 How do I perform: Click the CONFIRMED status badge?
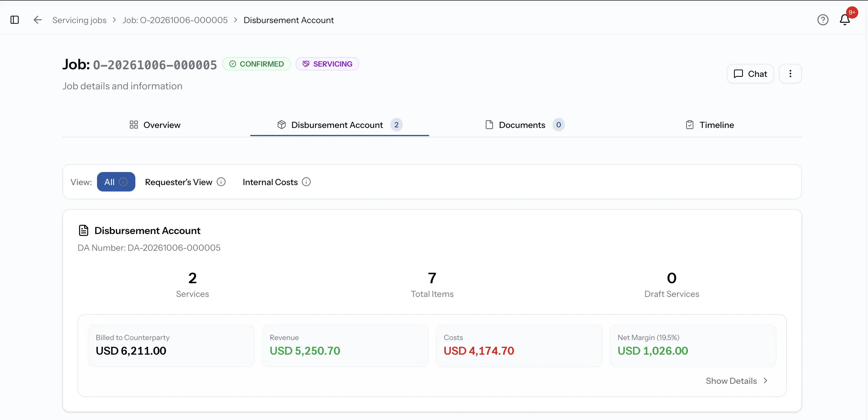256,64
